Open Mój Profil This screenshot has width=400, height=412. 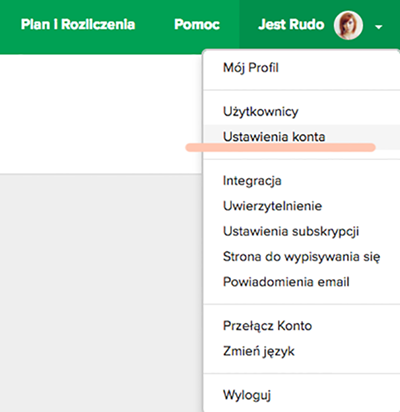click(x=251, y=68)
